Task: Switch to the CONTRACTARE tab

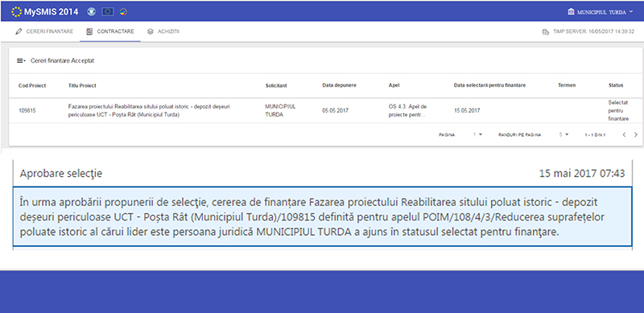Action: [x=110, y=31]
